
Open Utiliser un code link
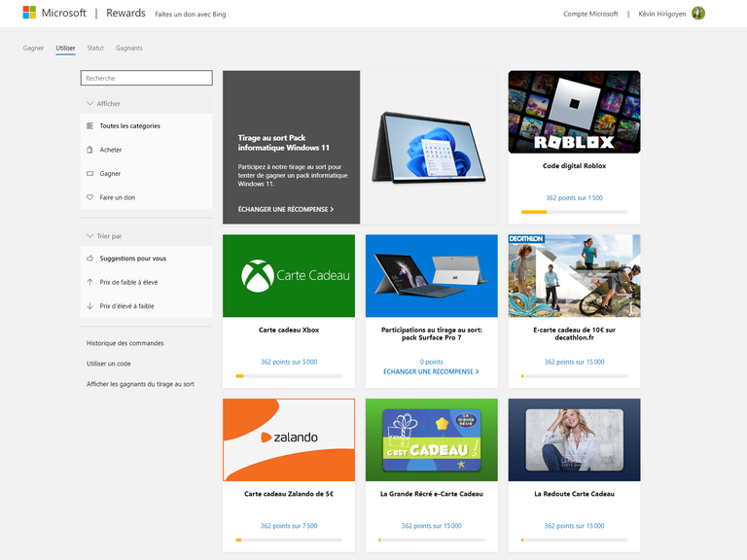[x=109, y=364]
